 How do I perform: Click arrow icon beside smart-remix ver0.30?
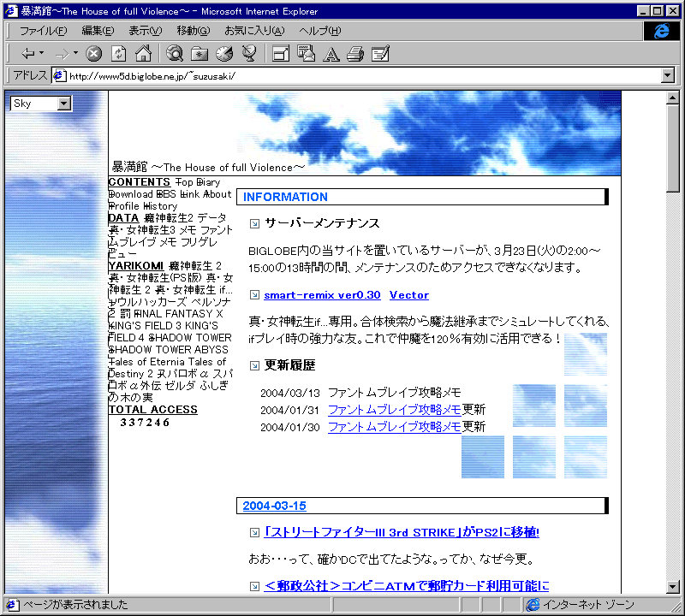point(254,295)
